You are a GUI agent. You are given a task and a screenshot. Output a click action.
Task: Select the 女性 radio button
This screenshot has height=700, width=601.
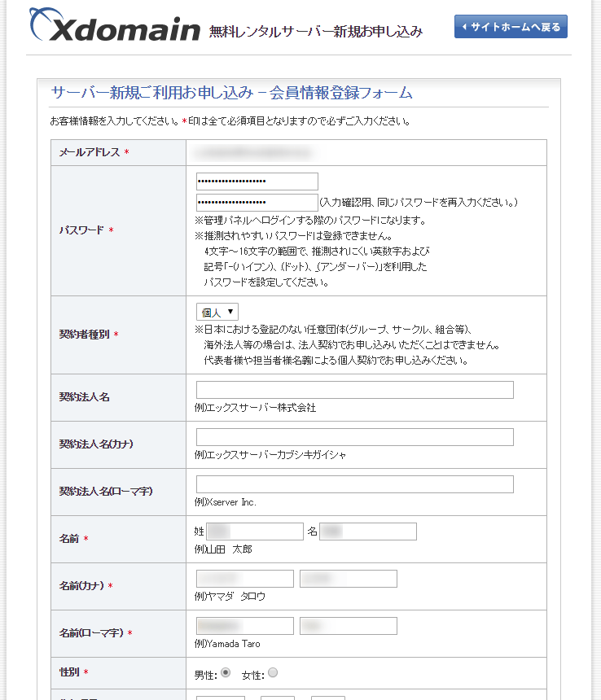[x=273, y=672]
